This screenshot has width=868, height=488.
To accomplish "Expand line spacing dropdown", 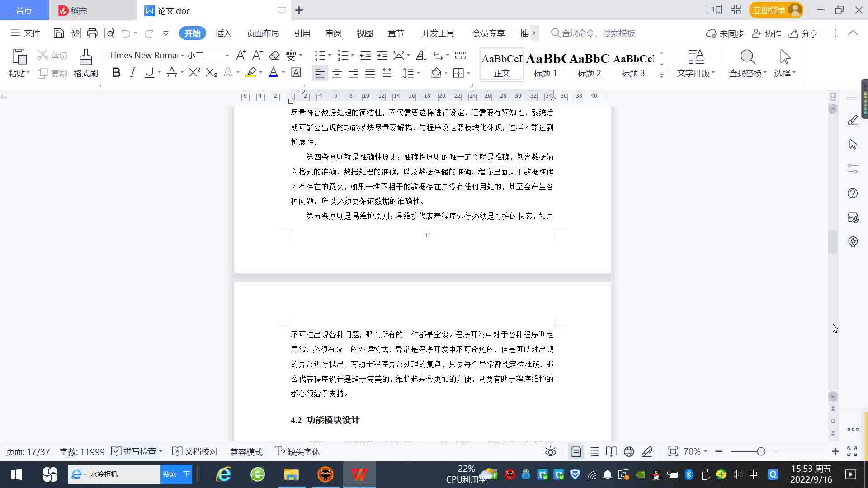I will click(419, 73).
